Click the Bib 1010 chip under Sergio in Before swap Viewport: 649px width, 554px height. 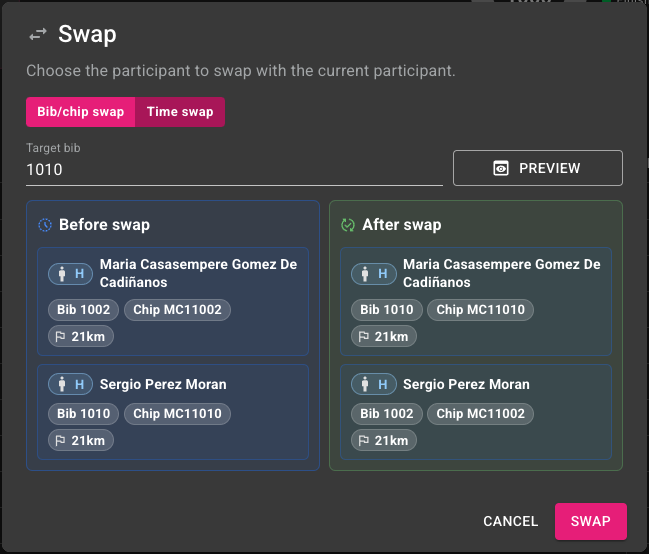click(x=84, y=414)
